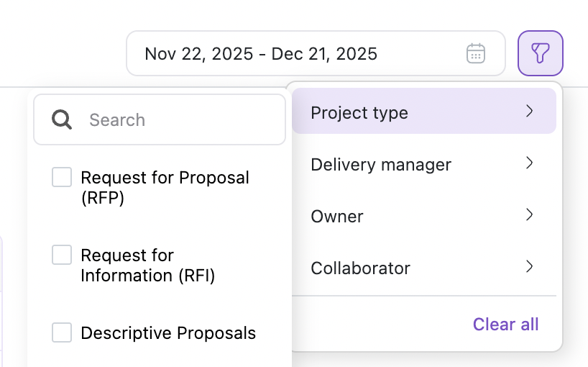
Task: Click the chevron next to Owner
Action: [x=530, y=214]
